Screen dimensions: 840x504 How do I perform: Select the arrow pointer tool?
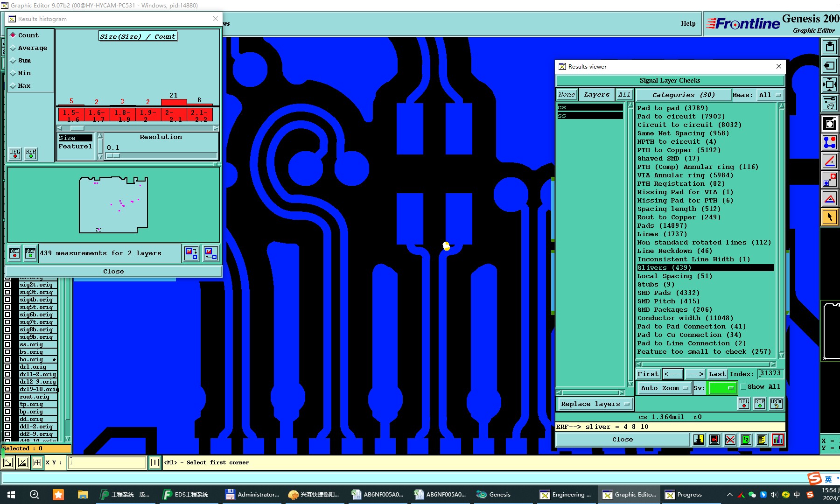click(830, 217)
